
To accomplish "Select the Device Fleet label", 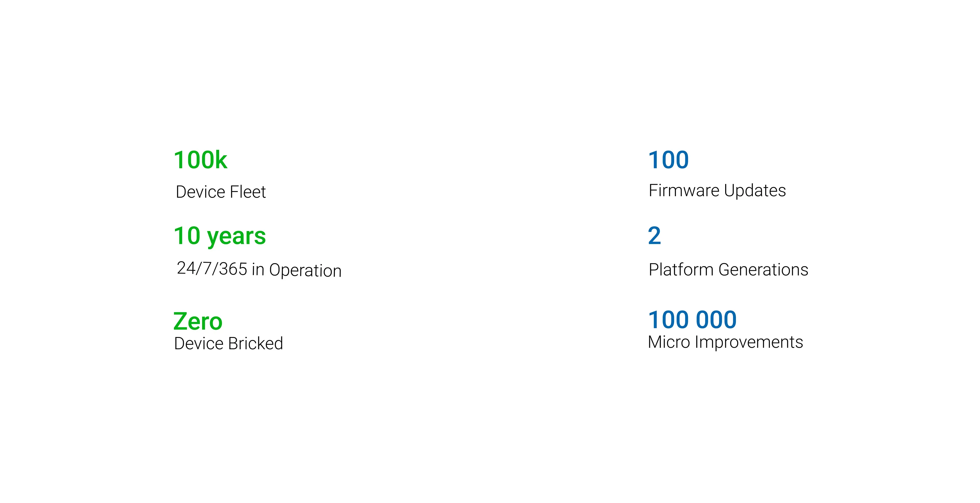I will coord(221,192).
